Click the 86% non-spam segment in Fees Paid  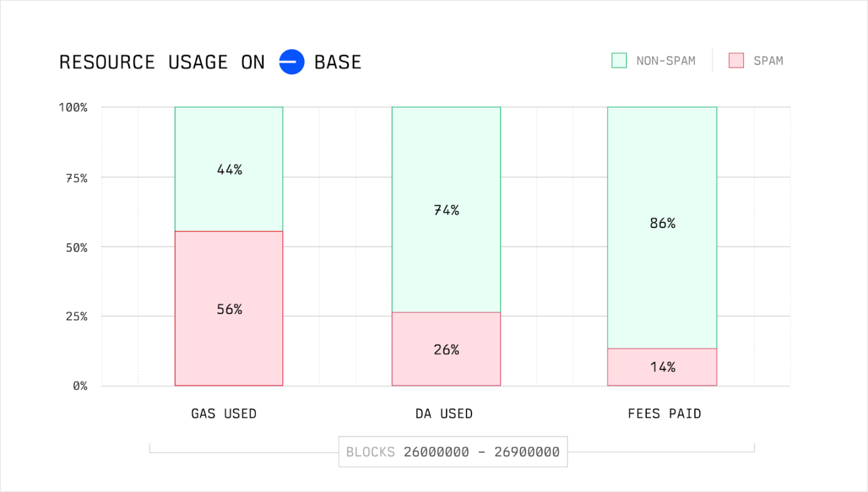click(x=662, y=223)
